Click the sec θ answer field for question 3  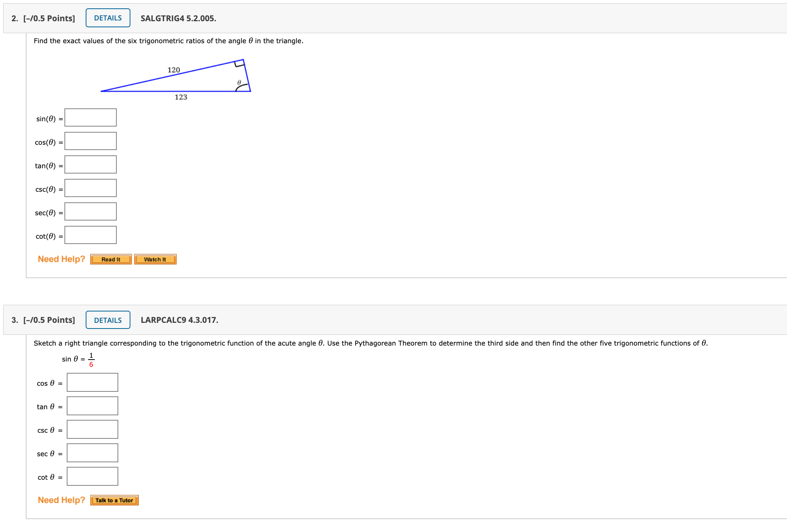92,452
